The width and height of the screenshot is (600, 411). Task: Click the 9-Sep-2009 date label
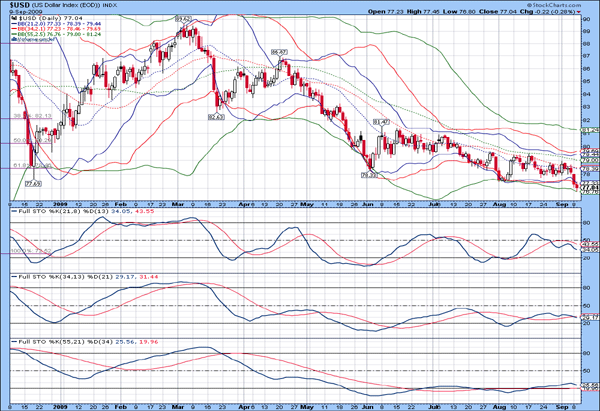point(20,12)
